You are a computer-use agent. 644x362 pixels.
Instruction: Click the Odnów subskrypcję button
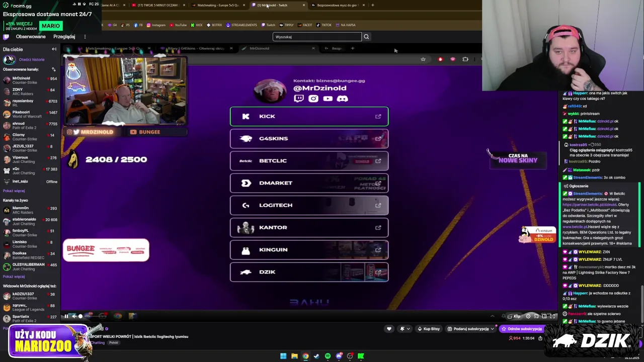pyautogui.click(x=522, y=329)
